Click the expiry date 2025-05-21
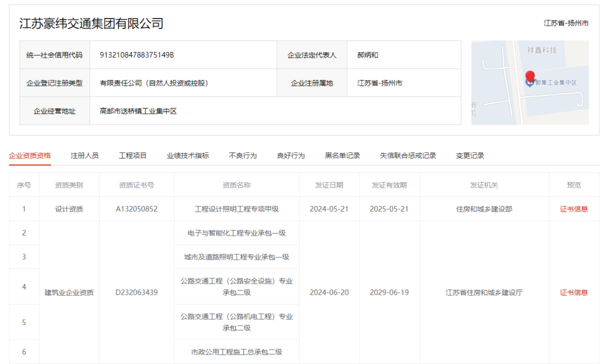Screen dimensions: 605x364 pos(389,209)
